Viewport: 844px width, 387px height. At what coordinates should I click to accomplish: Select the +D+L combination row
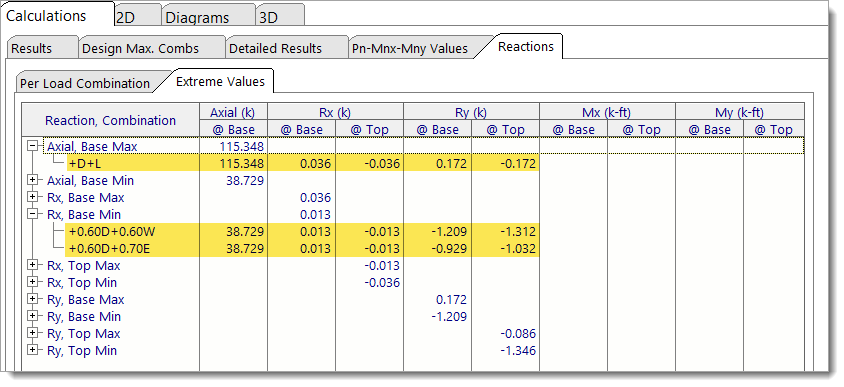(x=303, y=164)
